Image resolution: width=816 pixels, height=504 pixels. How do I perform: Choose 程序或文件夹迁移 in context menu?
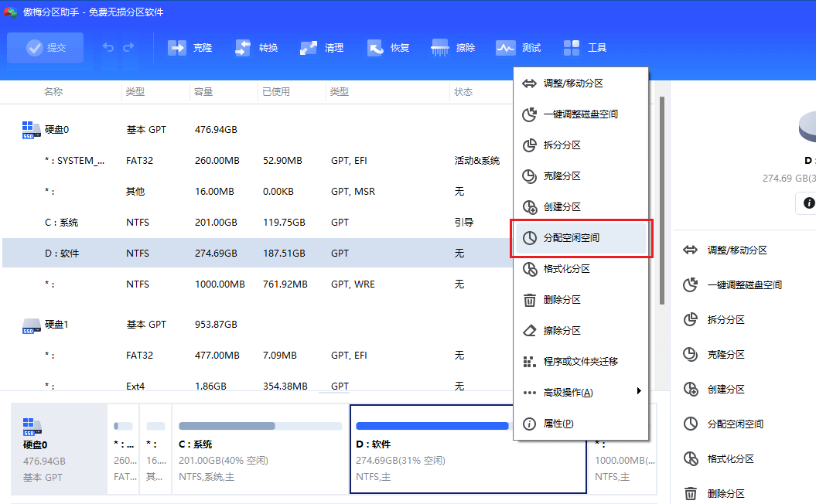point(581,362)
